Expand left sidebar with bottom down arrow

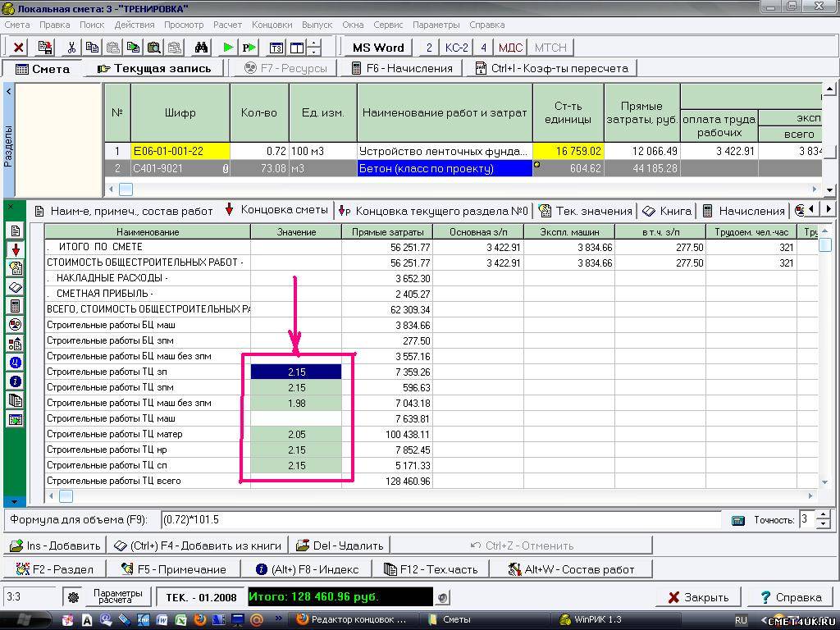tap(13, 501)
